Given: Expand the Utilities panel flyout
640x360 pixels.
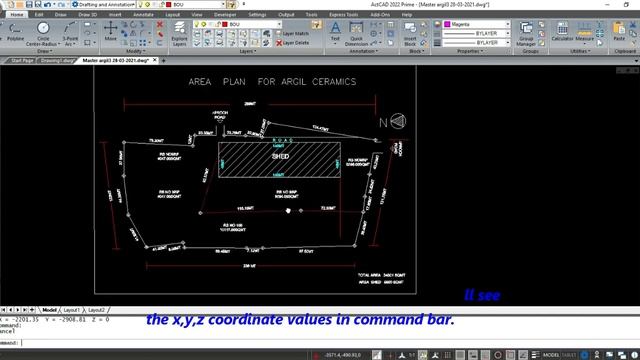Looking at the screenshot, I should click(580, 51).
